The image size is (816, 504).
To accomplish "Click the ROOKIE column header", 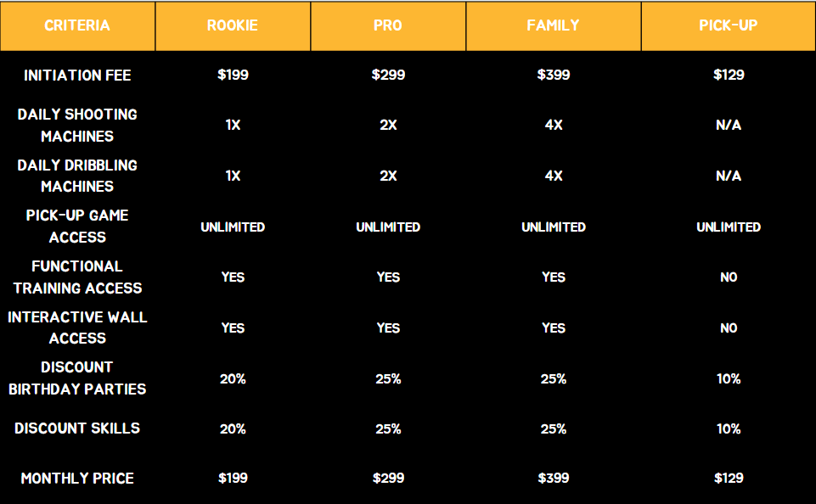I will coord(233,26).
